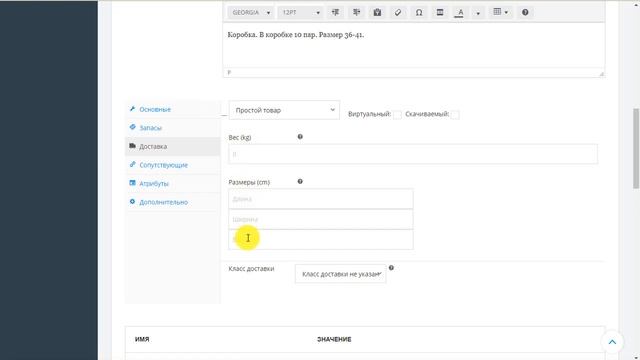
Task: Click the scroll-to-top arrow button
Action: pos(612,342)
